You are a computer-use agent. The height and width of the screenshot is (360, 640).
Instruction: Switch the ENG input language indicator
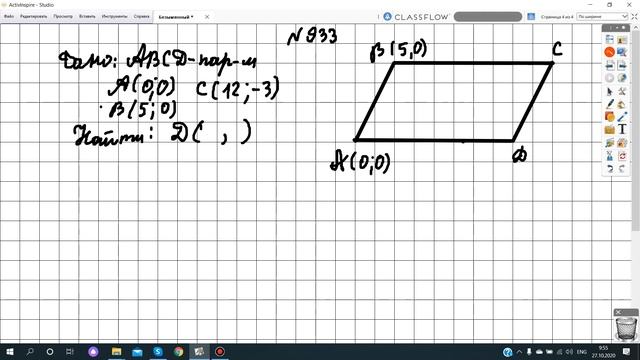coord(582,352)
